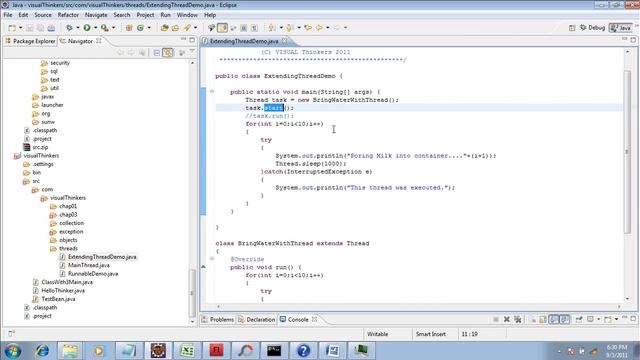Toggle Mark Occurrences toolbar button
Screen dimensions: 640x360
[x=222, y=28]
